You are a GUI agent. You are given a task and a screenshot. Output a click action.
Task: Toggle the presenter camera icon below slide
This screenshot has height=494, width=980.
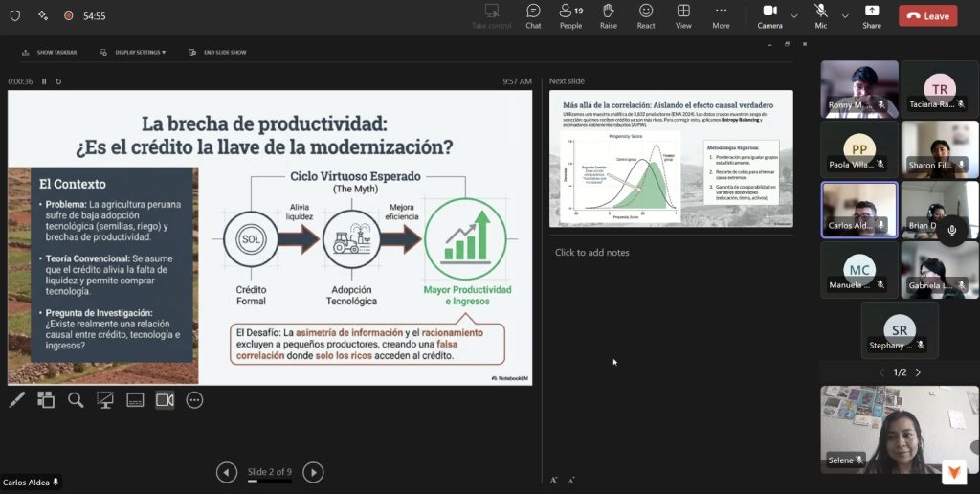tap(165, 400)
